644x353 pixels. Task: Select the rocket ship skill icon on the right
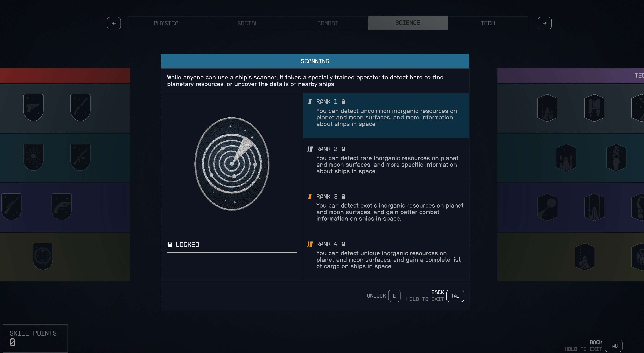click(548, 108)
